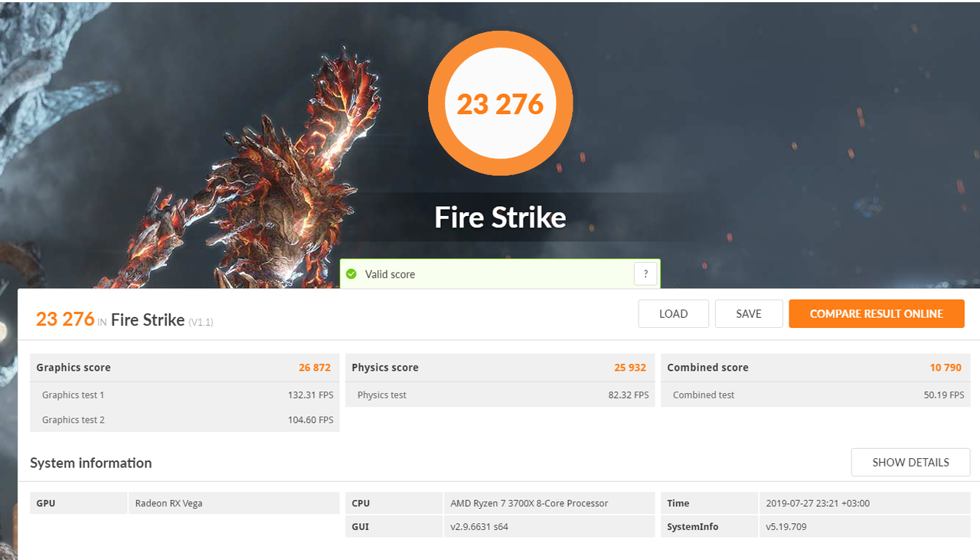The image size is (980, 560).
Task: Click the AMD Ryzen 7 3700X CPU value
Action: click(529, 503)
